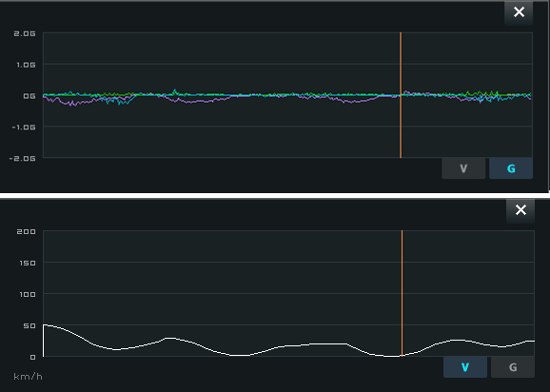Select active V button in lower graph
The height and width of the screenshot is (392, 550).
click(x=465, y=367)
